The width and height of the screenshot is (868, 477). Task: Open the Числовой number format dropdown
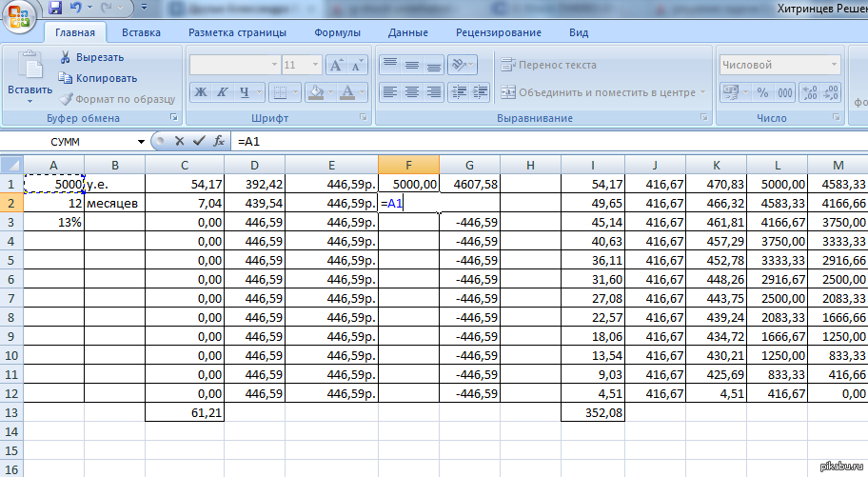tap(835, 66)
